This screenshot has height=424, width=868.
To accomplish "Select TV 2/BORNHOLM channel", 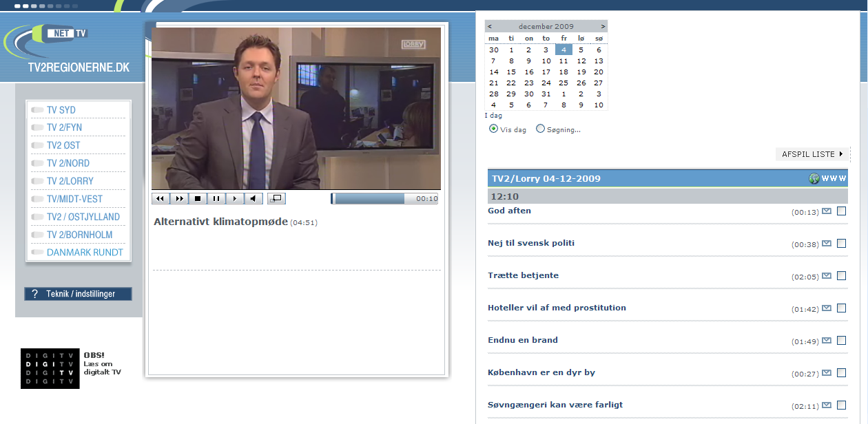I will (x=79, y=235).
